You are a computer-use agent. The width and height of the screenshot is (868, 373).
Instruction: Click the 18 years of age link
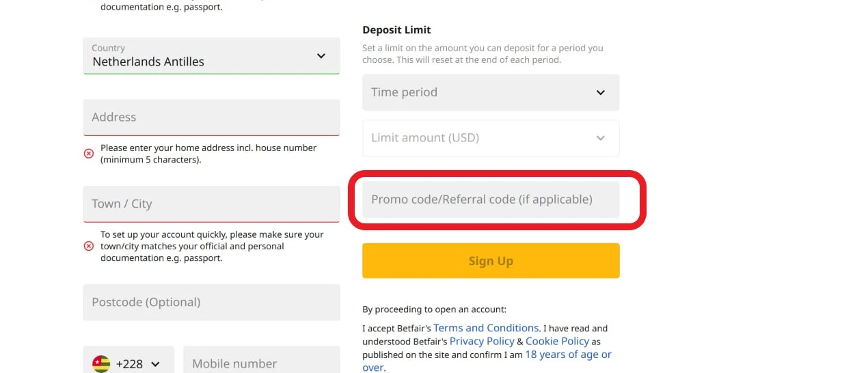(567, 355)
